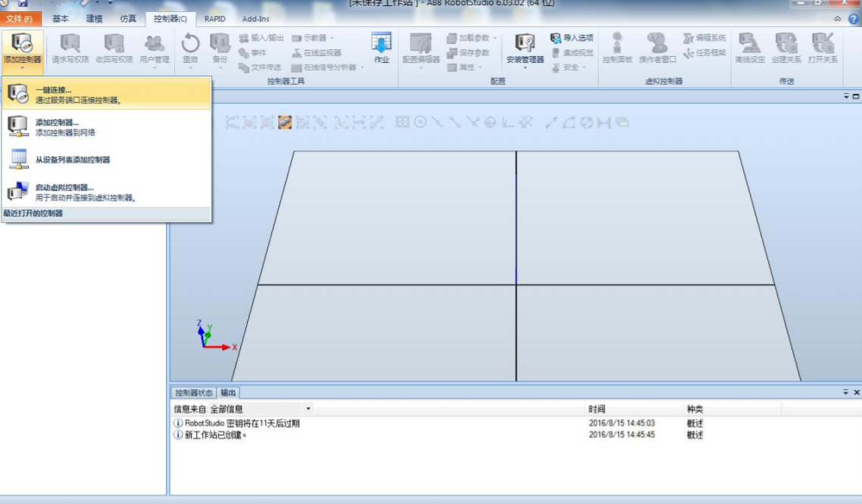Click 导入选项 in the ribbon

572,38
